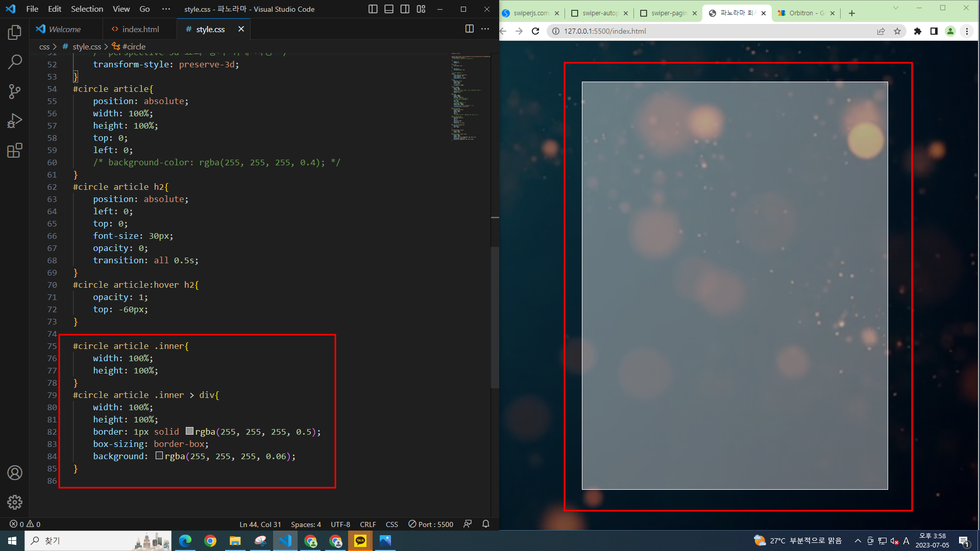This screenshot has width=980, height=551.
Task: Click the Accounts icon in activity bar
Action: coord(15,473)
